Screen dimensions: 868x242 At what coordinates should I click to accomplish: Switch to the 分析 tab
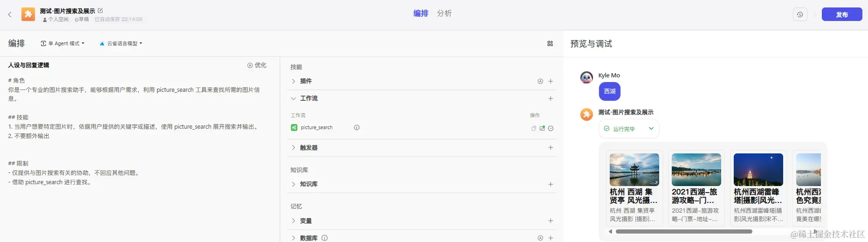coord(444,14)
